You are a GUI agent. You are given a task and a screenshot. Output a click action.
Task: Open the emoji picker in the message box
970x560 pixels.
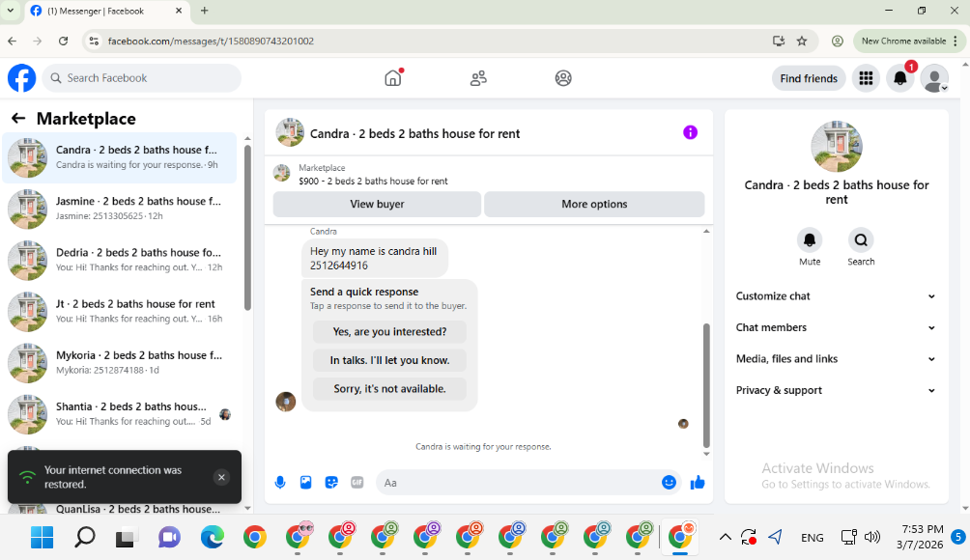[669, 482]
